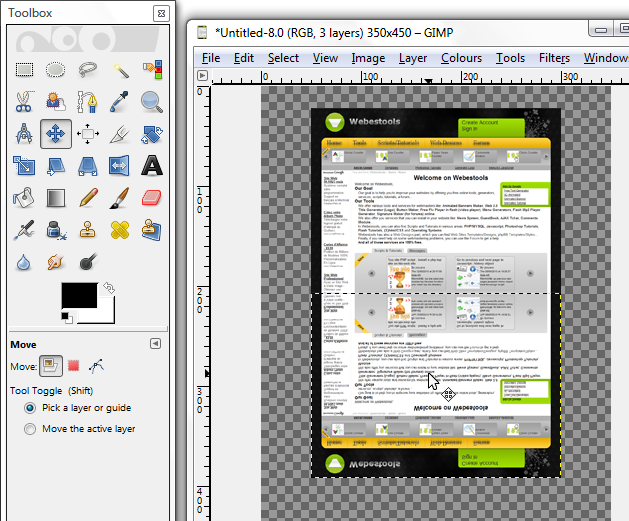The width and height of the screenshot is (629, 521).
Task: Select the Dodge/Burn tool
Action: click(x=88, y=261)
